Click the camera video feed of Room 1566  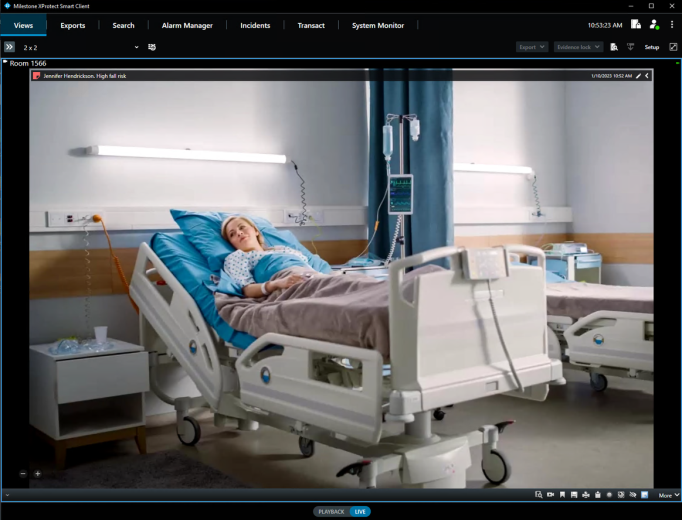point(340,280)
